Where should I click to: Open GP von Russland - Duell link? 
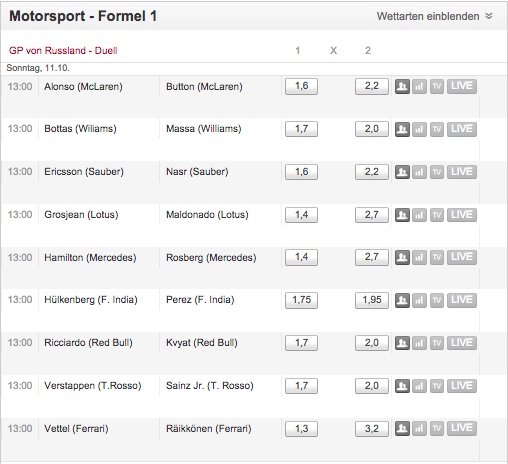point(63,51)
